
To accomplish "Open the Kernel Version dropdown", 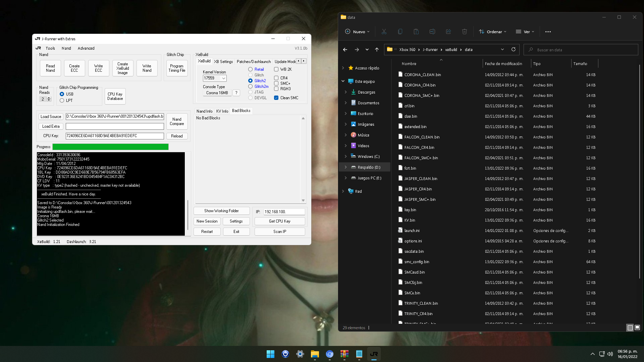I will click(x=223, y=78).
